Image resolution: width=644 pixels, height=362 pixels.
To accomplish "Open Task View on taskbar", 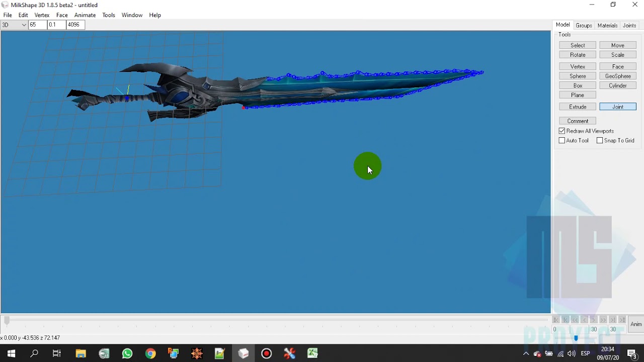I will click(57, 353).
